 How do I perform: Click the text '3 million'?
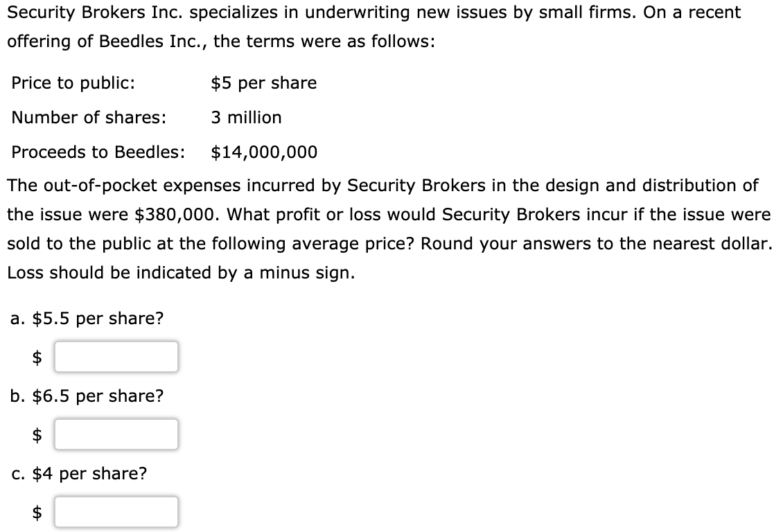(x=247, y=118)
